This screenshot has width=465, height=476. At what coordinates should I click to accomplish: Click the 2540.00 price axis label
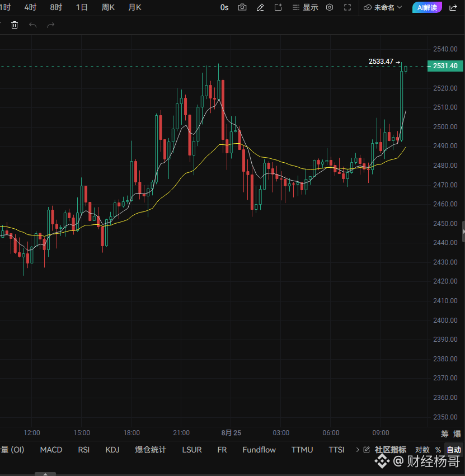point(445,49)
